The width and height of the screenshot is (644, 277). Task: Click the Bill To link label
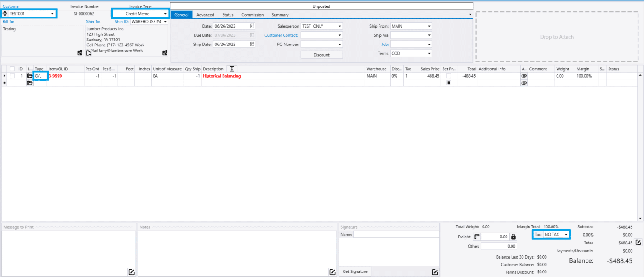pos(8,21)
